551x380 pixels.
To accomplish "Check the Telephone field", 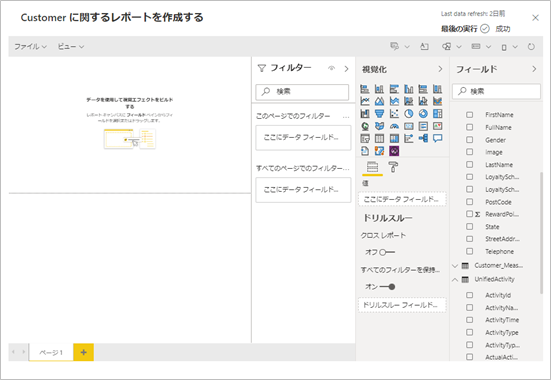I will (x=469, y=251).
